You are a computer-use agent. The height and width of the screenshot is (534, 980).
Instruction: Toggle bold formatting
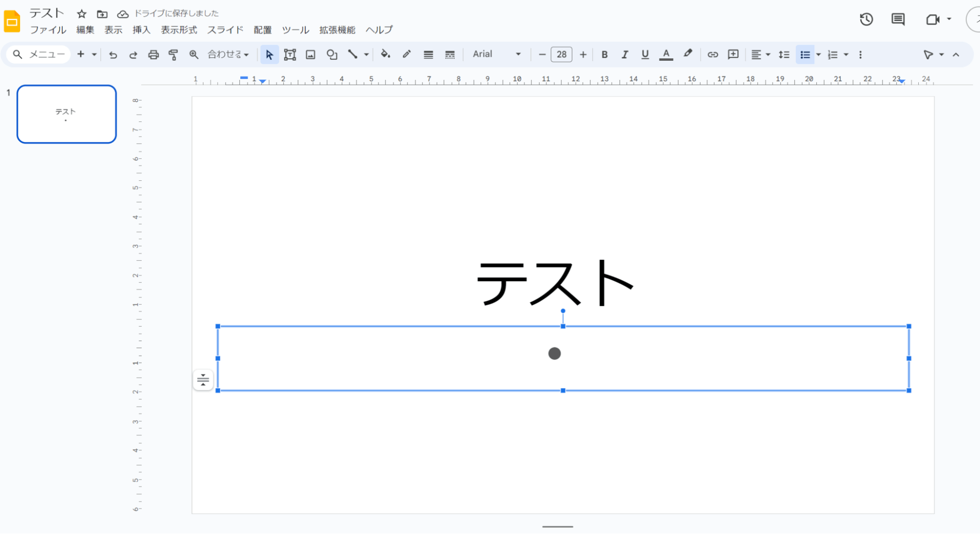pyautogui.click(x=604, y=54)
